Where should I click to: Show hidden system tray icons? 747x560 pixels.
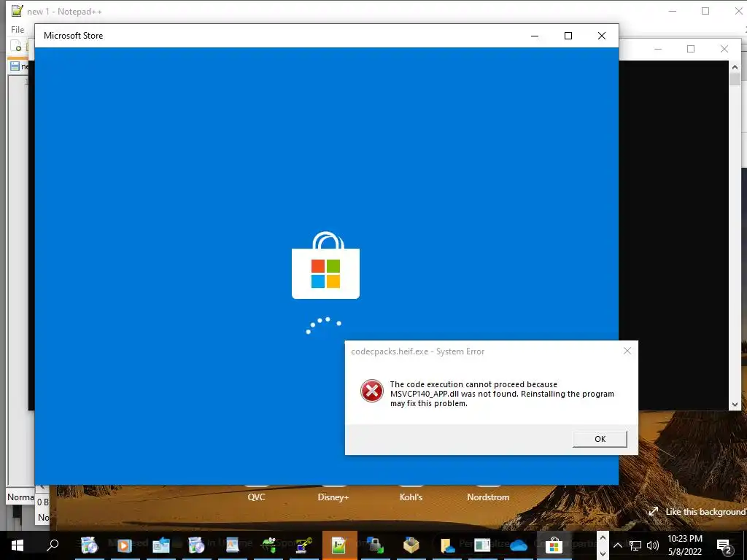[x=617, y=545]
